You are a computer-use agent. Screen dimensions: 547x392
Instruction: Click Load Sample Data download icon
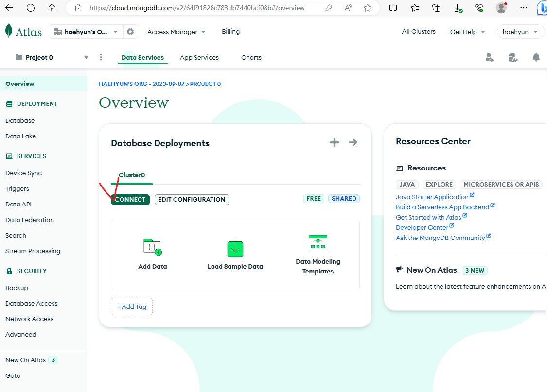click(x=235, y=247)
